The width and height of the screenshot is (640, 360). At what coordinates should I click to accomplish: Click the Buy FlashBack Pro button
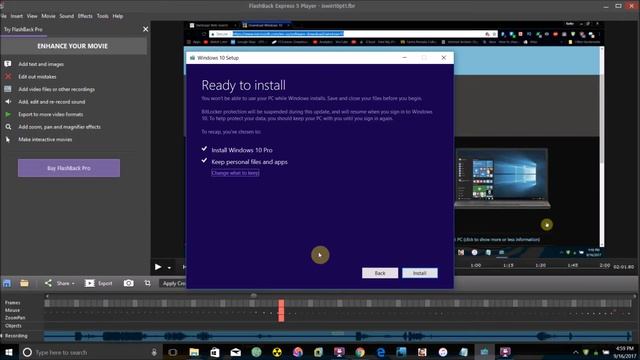69,168
